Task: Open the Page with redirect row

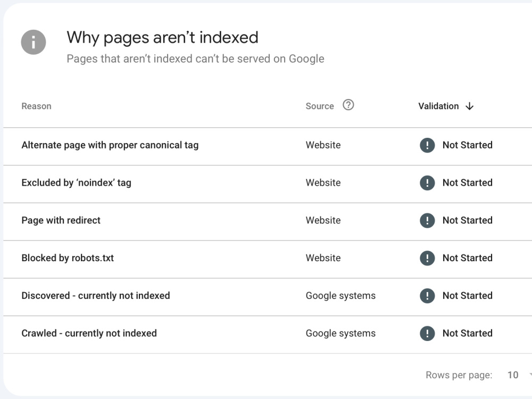Action: click(x=268, y=221)
